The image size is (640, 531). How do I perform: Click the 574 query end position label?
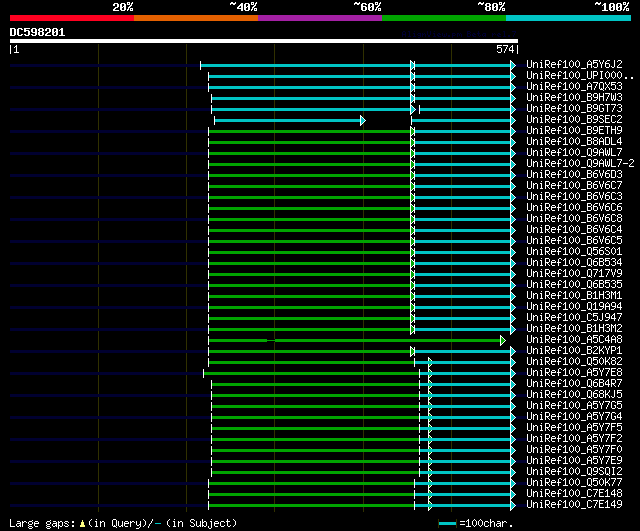point(505,49)
